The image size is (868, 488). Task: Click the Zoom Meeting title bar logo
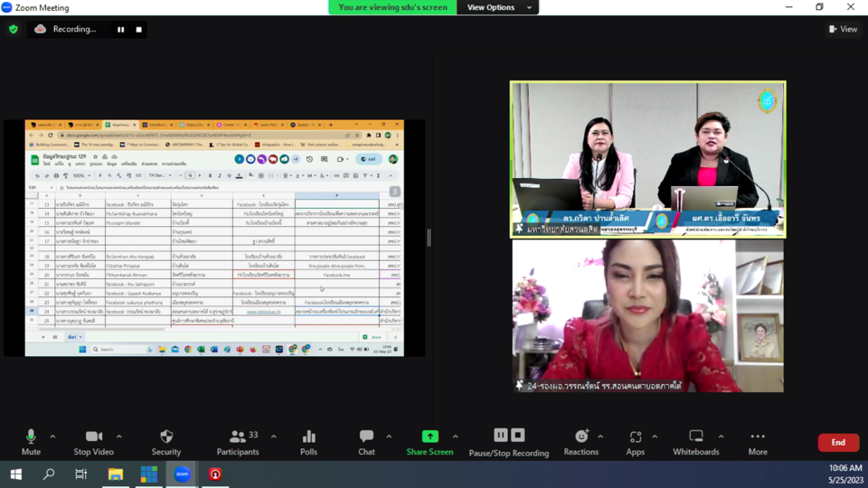pyautogui.click(x=6, y=7)
